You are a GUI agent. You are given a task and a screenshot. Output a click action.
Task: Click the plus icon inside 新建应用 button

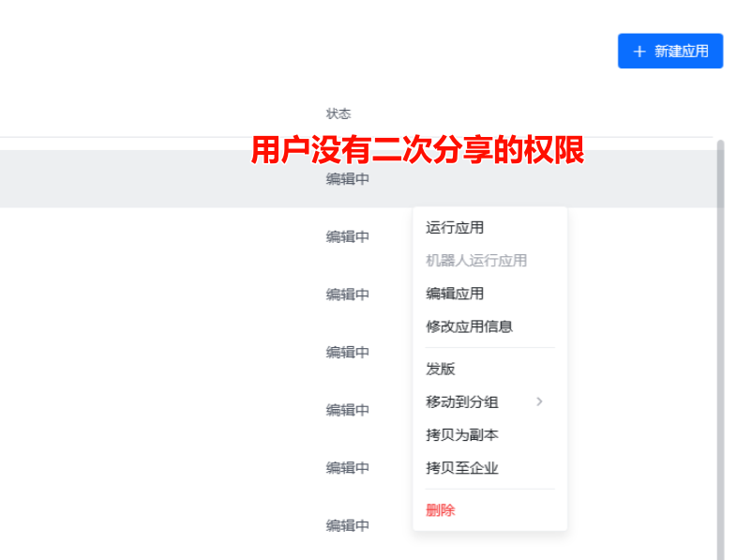[x=639, y=51]
